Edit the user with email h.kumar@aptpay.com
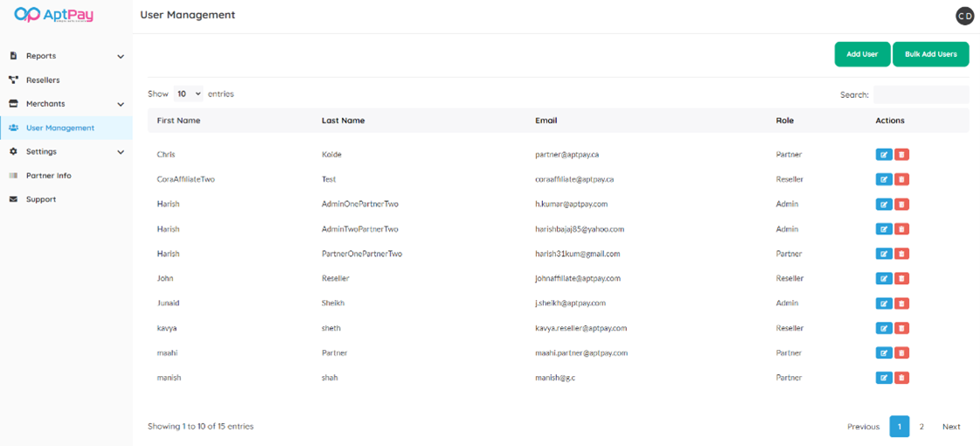 (884, 205)
